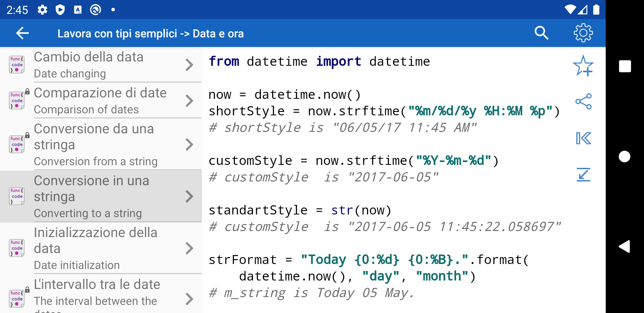Tap the subtitle Conversion from a string
The image size is (644, 313).
click(x=96, y=161)
